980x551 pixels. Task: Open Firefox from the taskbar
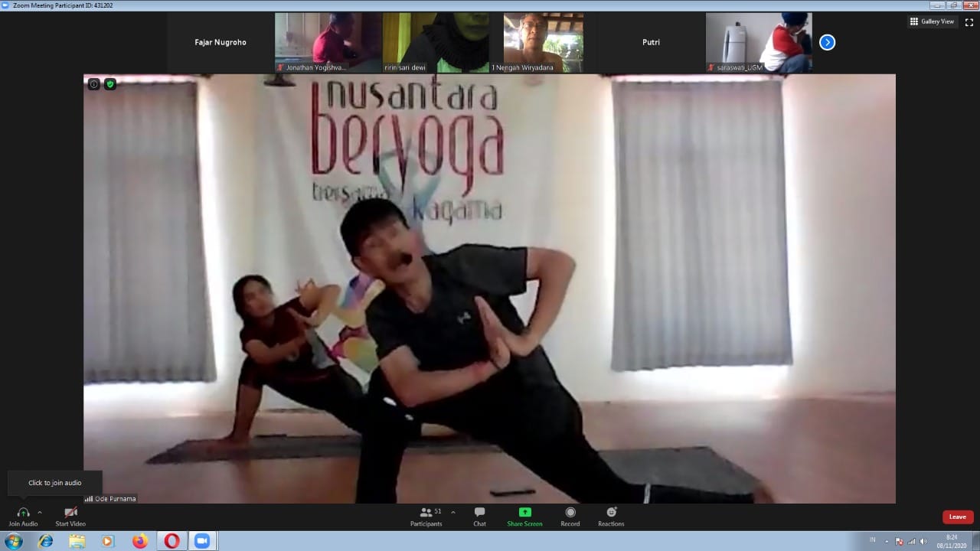pyautogui.click(x=139, y=541)
